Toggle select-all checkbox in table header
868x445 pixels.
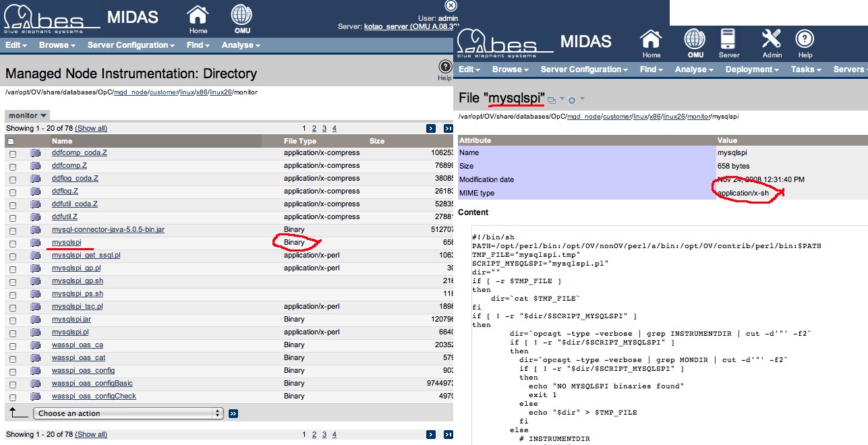point(11,142)
